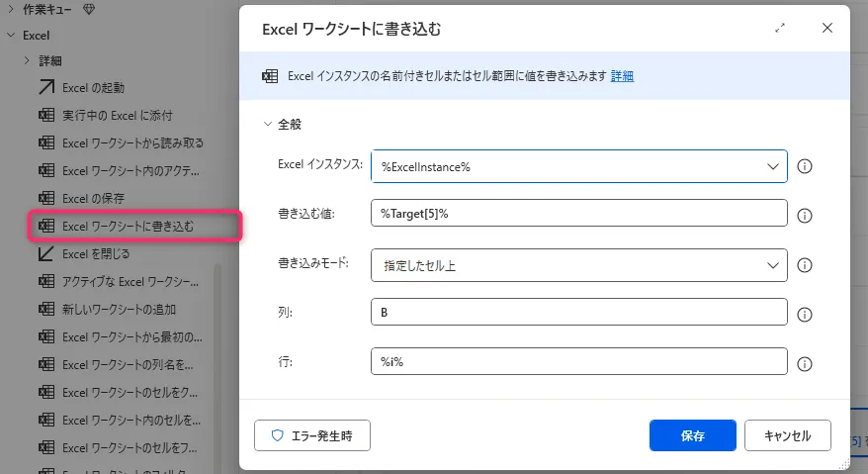Viewport: 868px width, 474px height.
Task: Click info icon next to 書き込みモード
Action: click(804, 265)
